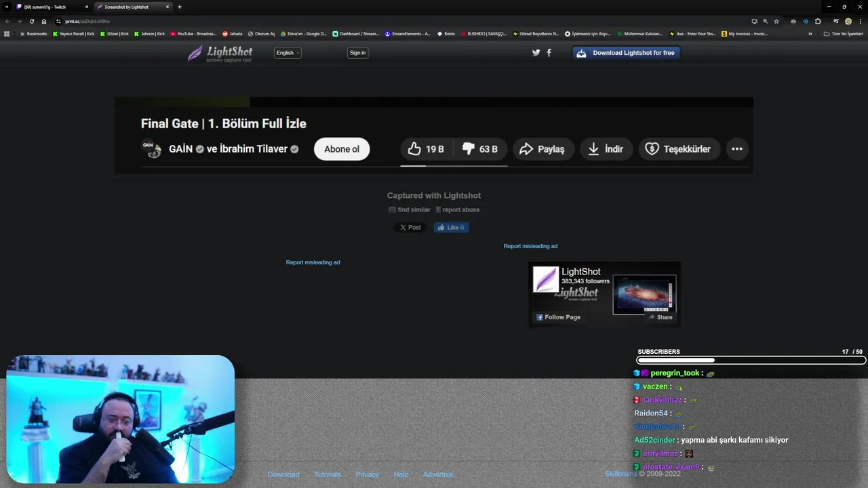
Task: Open the Jaharia bookmark
Action: tap(232, 34)
